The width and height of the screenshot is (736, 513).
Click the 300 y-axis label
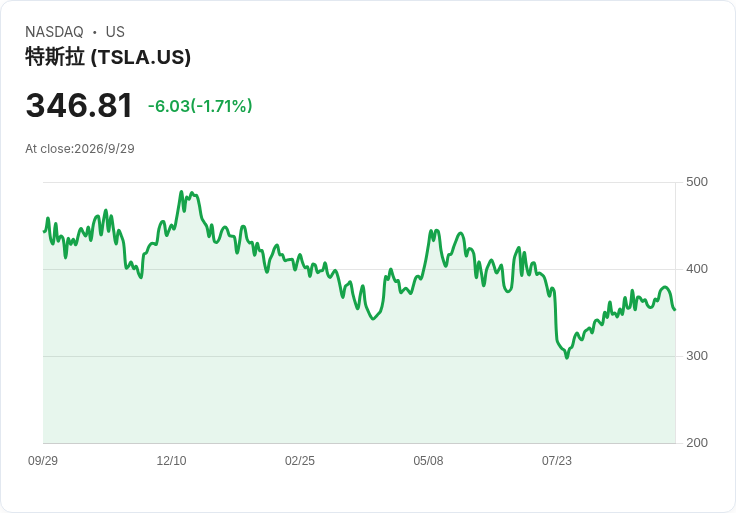click(x=697, y=356)
